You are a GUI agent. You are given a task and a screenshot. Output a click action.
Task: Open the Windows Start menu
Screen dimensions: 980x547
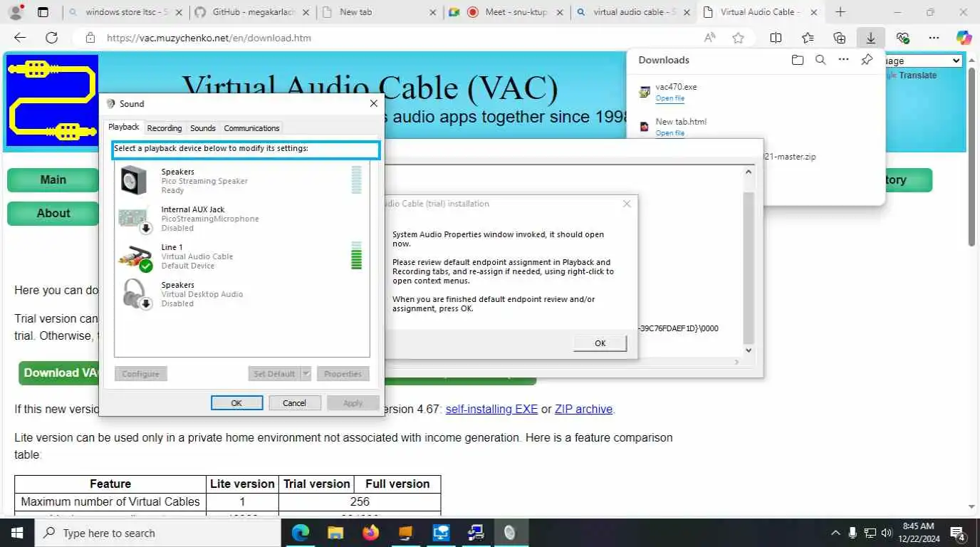point(17,533)
